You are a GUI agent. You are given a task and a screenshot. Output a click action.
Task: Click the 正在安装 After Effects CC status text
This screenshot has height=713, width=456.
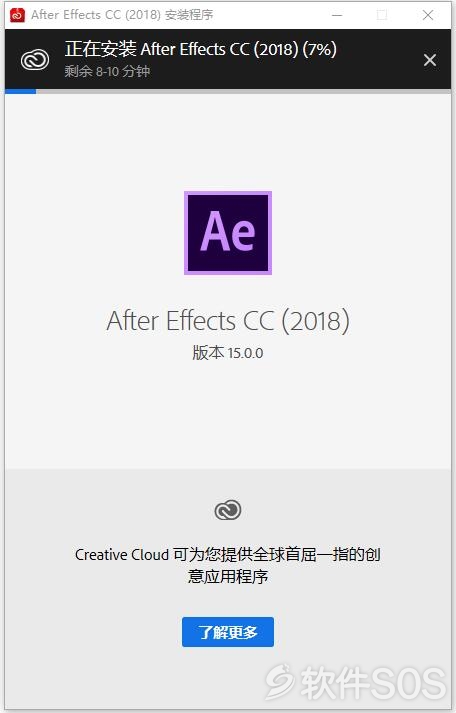[x=181, y=50]
